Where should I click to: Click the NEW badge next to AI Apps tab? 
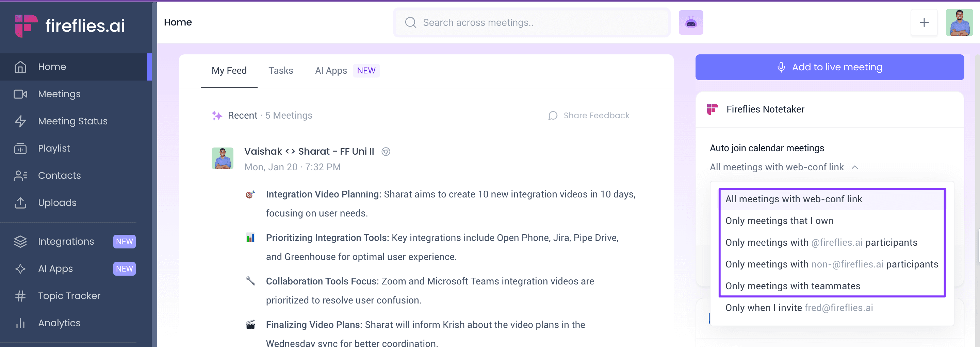coord(366,71)
